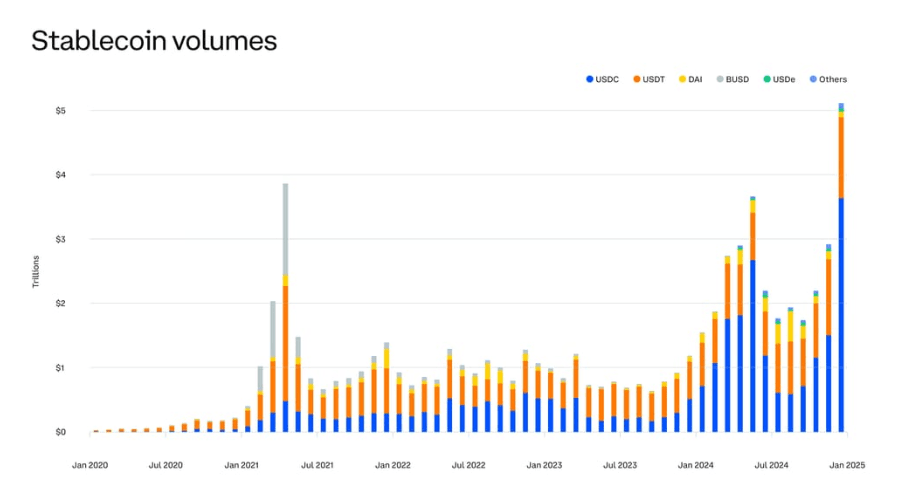Click the yellow DAI legend dot
Screen dimensions: 902x490
tap(682, 79)
